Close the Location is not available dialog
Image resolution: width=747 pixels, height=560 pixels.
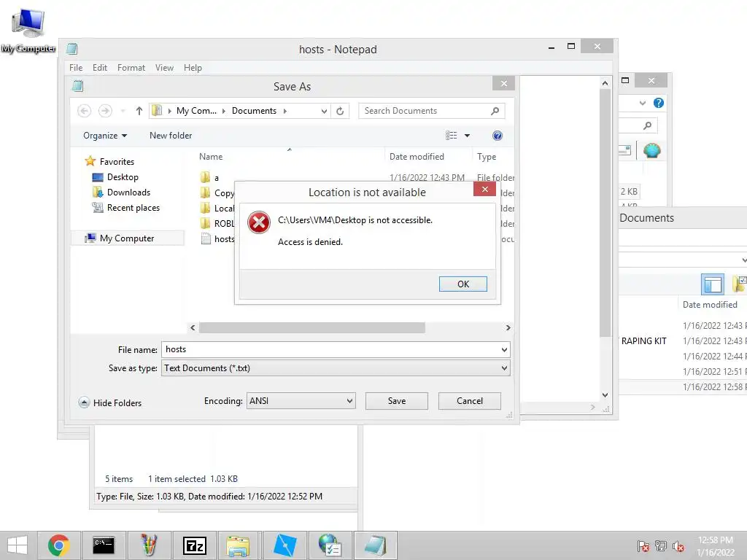pyautogui.click(x=484, y=190)
